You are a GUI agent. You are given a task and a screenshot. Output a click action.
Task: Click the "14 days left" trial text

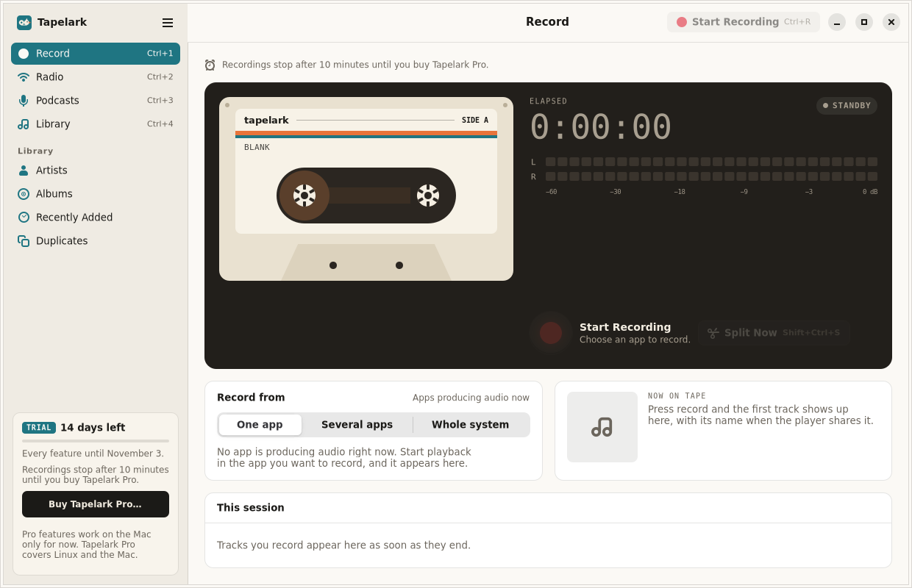point(93,428)
